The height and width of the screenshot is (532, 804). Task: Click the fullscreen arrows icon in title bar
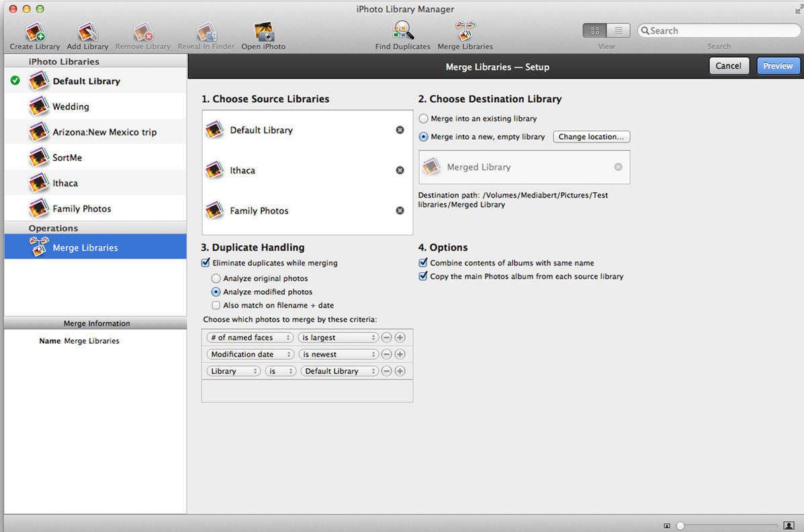799,9
